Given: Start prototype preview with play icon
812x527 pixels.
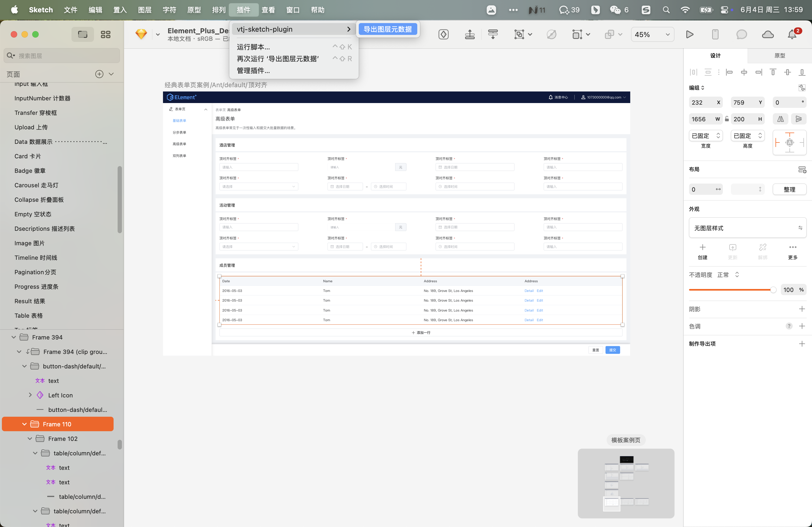Looking at the screenshot, I should (x=690, y=34).
